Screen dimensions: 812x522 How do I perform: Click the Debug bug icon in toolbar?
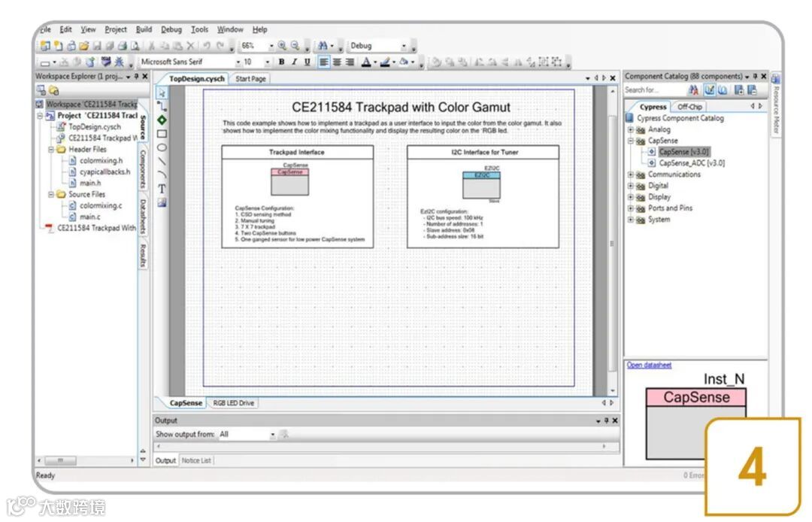119,62
